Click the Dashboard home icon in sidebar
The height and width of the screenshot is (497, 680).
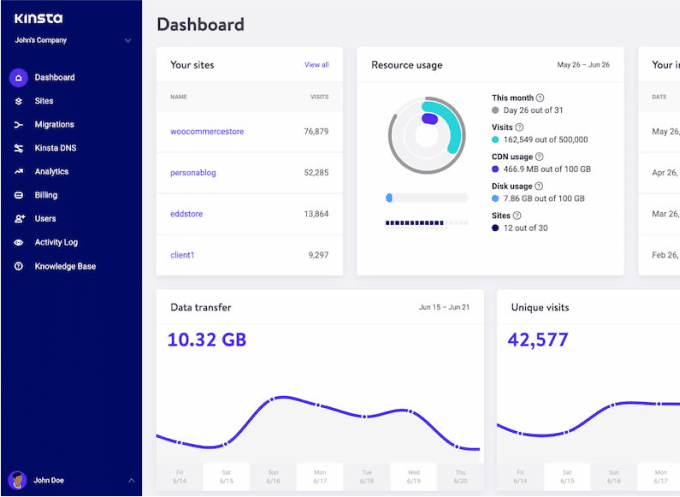pos(18,77)
